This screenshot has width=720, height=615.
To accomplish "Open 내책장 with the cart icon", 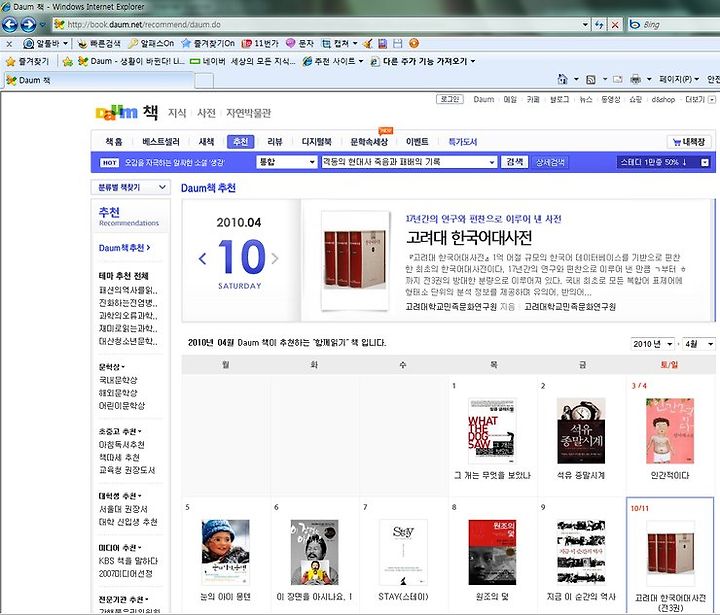I will [689, 142].
